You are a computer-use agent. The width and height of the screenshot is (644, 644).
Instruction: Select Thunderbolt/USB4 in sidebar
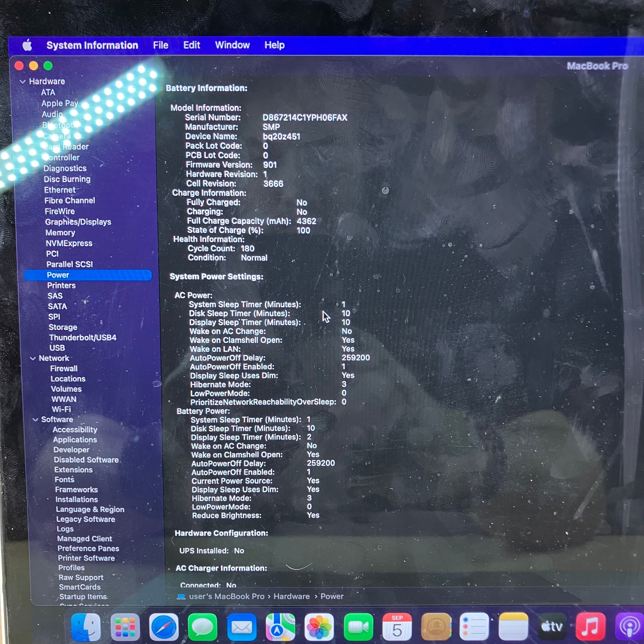[83, 338]
